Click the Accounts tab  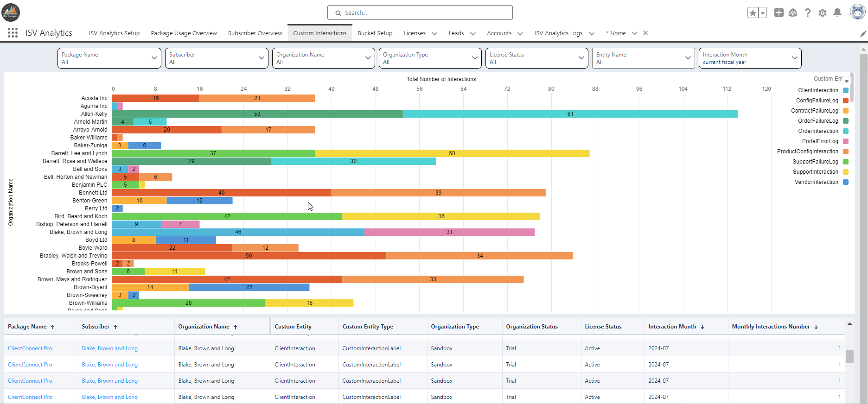499,33
